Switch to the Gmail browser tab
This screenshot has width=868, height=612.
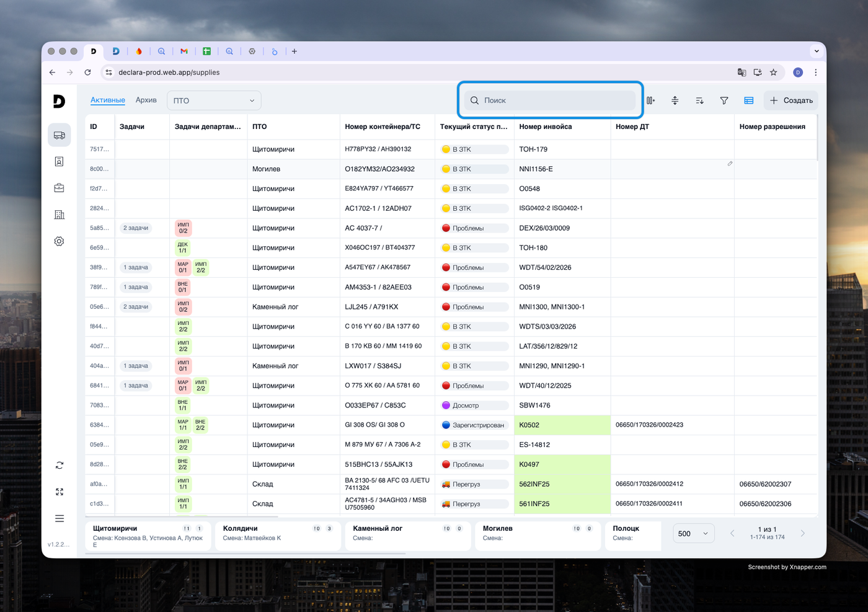(184, 51)
